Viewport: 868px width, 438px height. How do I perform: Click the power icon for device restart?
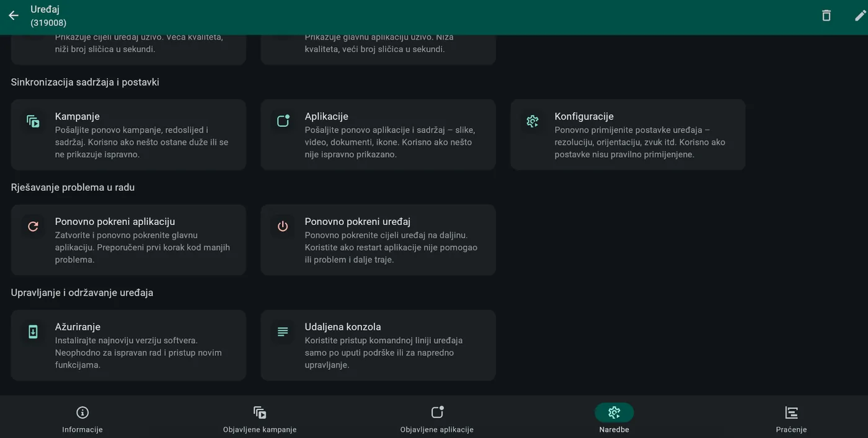click(283, 227)
